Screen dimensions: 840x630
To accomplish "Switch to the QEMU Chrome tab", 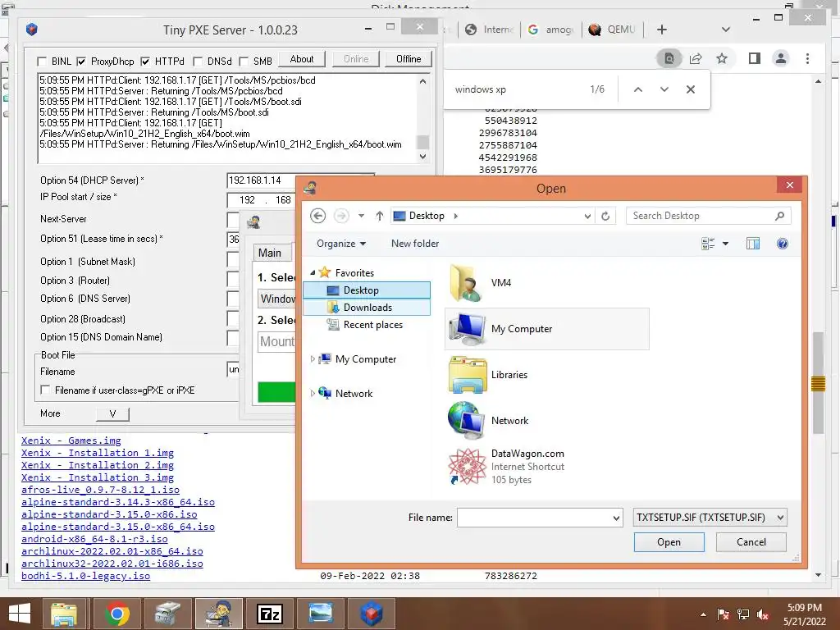I will click(x=612, y=30).
